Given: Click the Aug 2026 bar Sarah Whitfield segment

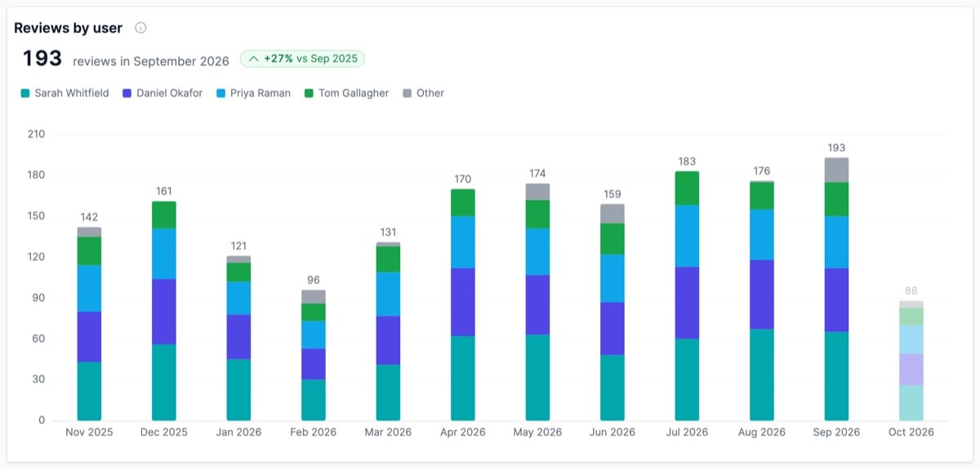Looking at the screenshot, I should (761, 375).
